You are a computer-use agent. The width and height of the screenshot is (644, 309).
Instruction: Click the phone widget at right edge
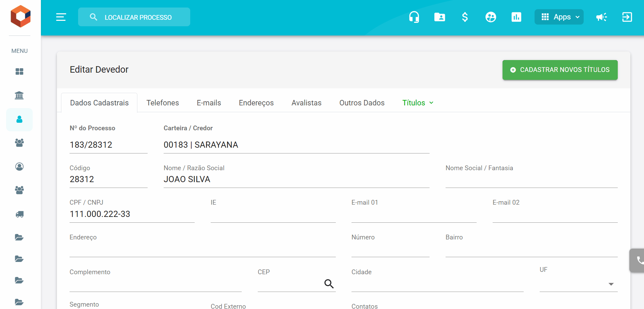pos(637,261)
